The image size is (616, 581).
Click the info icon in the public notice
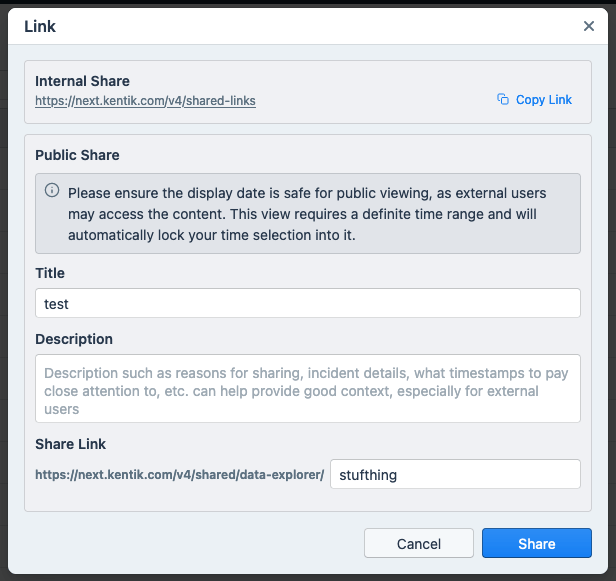(x=51, y=191)
